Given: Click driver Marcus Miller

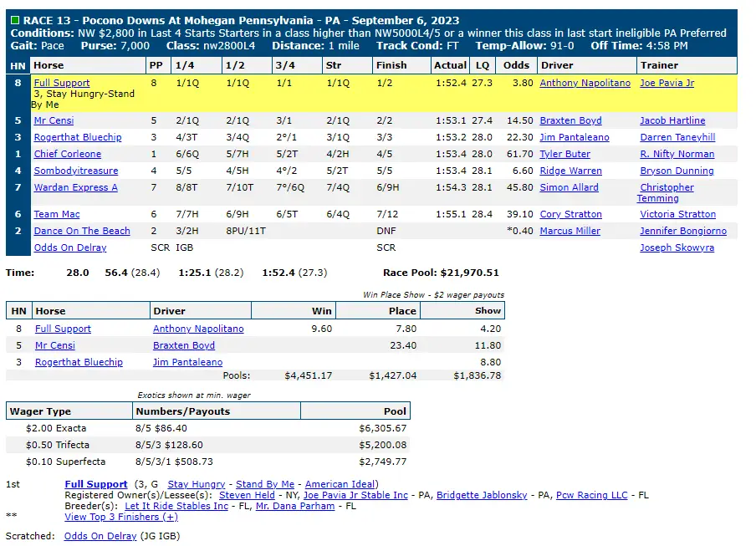Looking at the screenshot, I should click(x=570, y=231).
